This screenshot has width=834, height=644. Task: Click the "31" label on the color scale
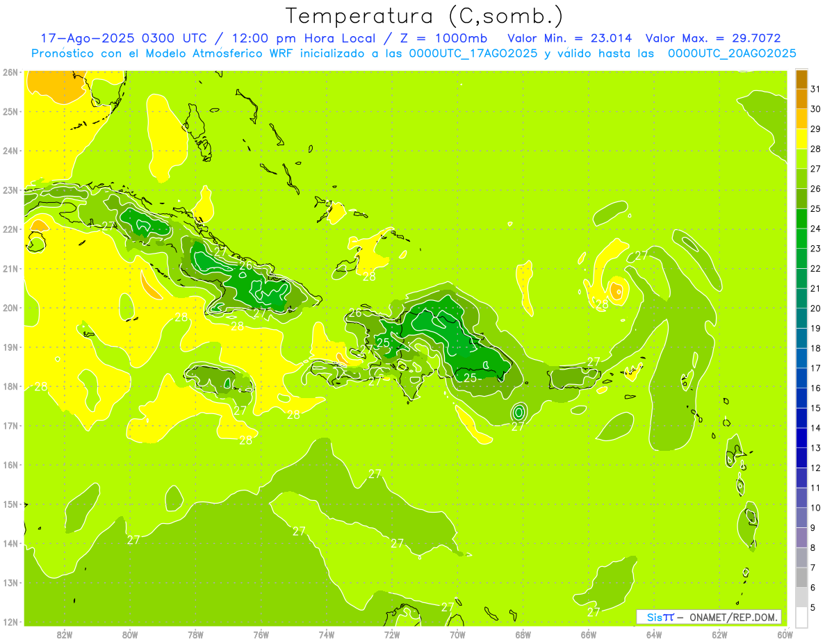point(815,90)
